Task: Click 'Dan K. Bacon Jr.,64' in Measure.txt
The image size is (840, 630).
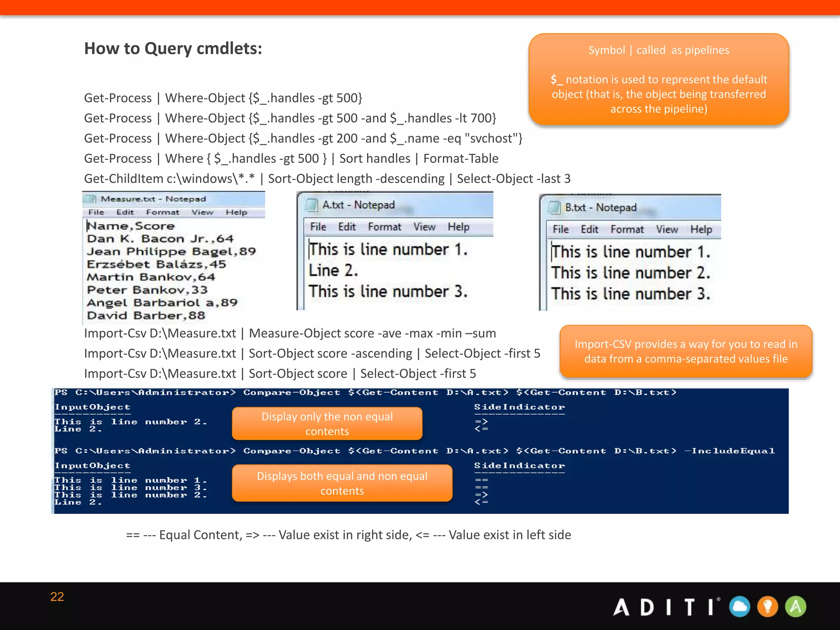Action: [160, 239]
